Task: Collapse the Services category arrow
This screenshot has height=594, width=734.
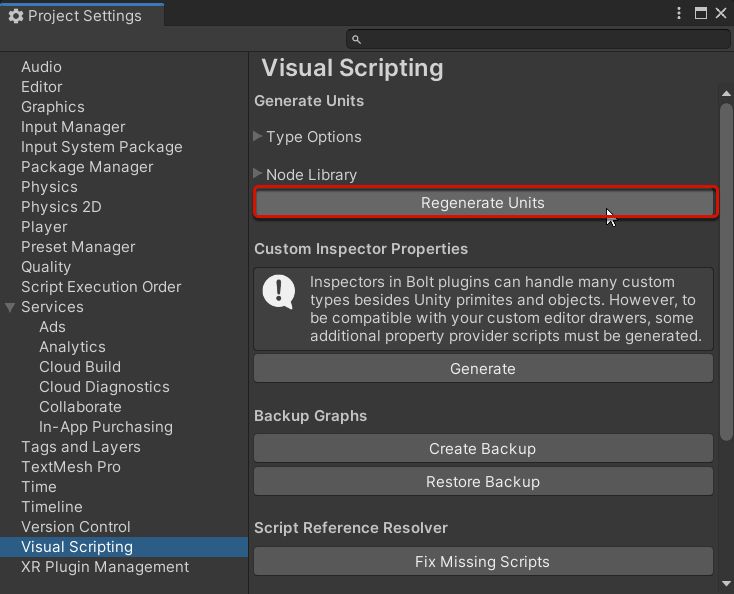Action: click(10, 307)
